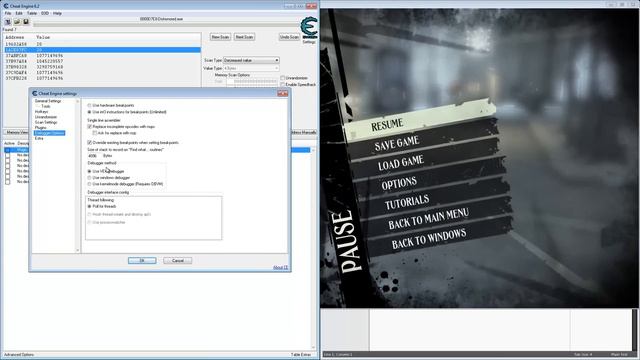Select result row with value 1045220557
The image size is (640, 360).
pos(102,61)
